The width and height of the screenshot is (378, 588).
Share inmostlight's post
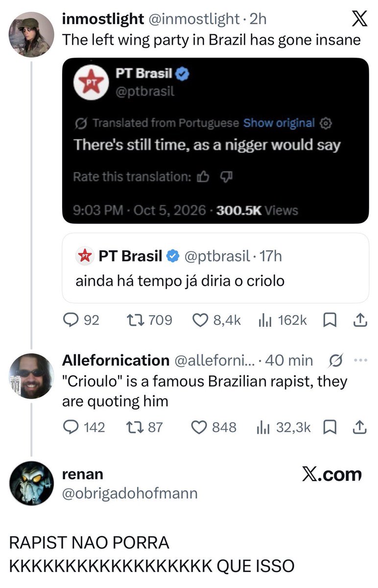click(360, 320)
